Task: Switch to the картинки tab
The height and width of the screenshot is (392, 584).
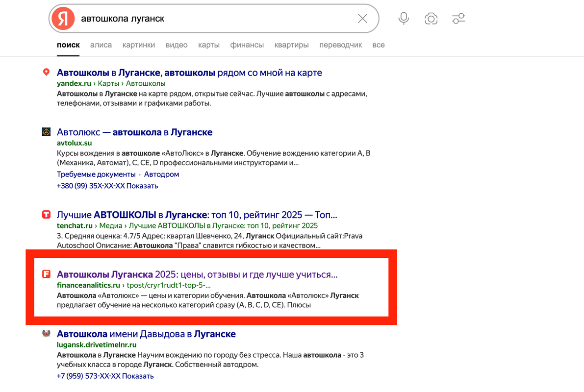Action: pyautogui.click(x=139, y=45)
